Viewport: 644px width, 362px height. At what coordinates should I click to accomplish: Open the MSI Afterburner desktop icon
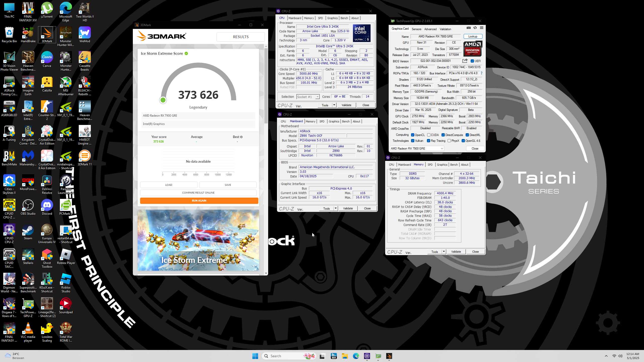[x=66, y=86]
